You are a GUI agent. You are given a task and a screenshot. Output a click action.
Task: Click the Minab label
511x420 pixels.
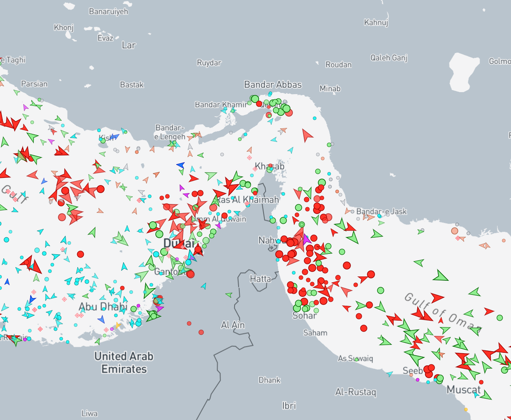[330, 89]
